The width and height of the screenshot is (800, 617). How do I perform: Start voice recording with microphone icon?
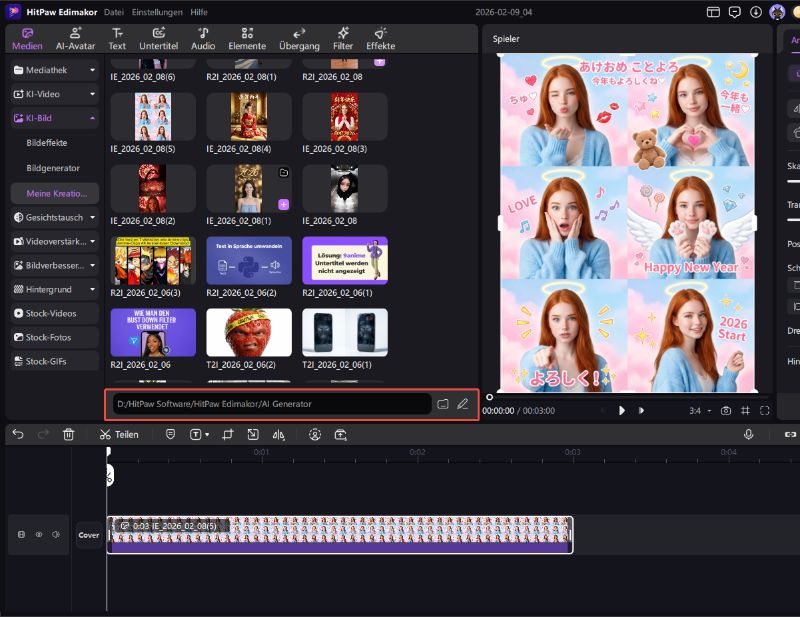click(748, 435)
